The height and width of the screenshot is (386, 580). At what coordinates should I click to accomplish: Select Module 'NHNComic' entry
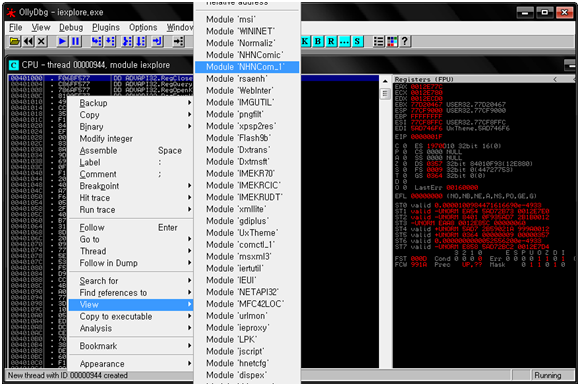pos(247,55)
